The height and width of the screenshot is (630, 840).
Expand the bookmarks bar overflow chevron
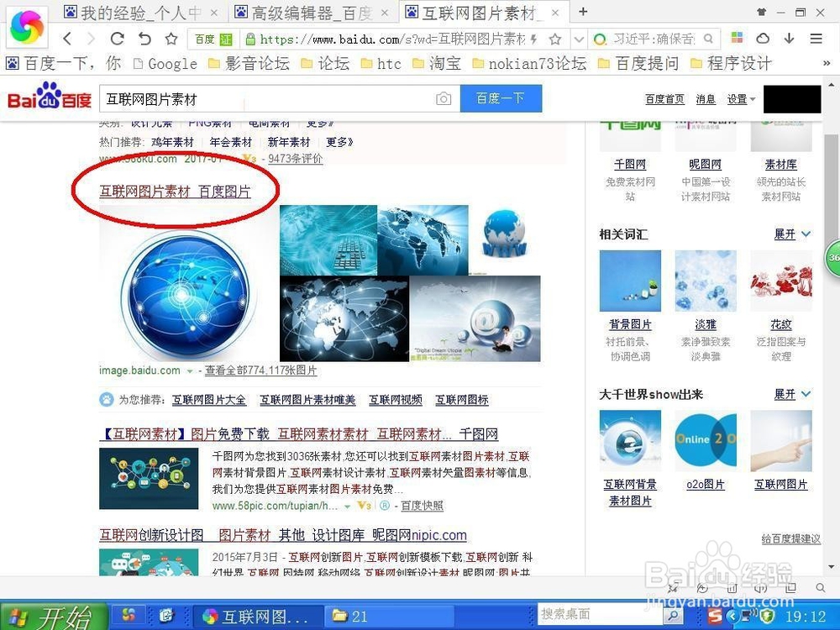827,64
